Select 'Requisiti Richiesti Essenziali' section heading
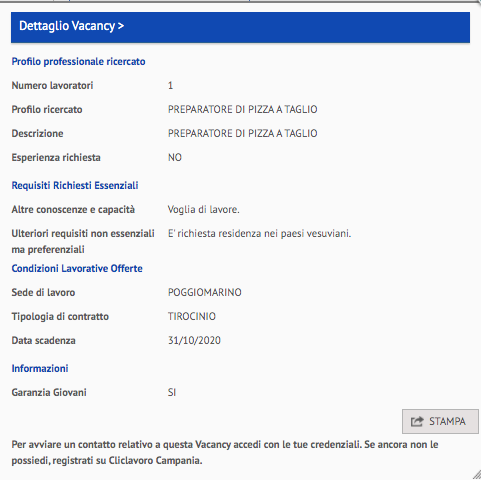 [75, 185]
